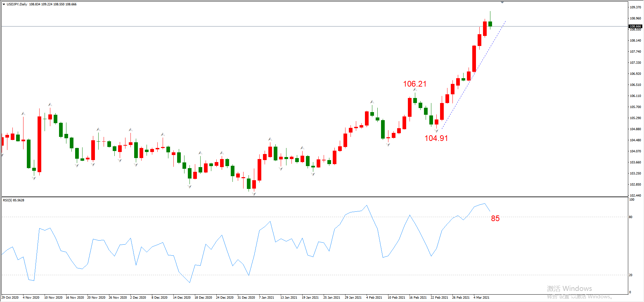Click the 4 Mar 2021 date label
The height and width of the screenshot is (302, 644).
(x=482, y=298)
